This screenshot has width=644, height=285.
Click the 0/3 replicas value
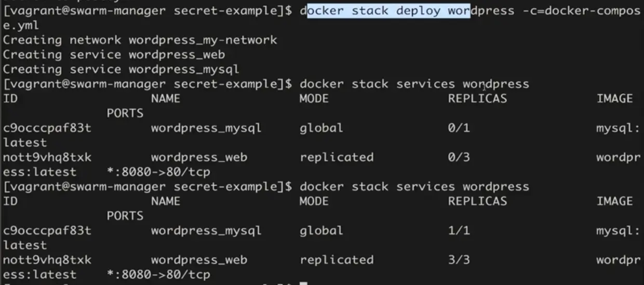pyautogui.click(x=459, y=157)
